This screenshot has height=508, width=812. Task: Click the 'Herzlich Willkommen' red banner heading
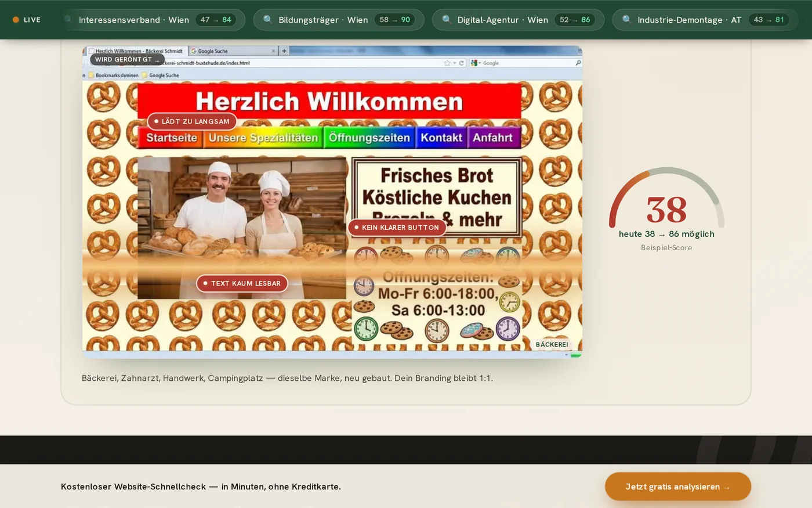(x=329, y=102)
